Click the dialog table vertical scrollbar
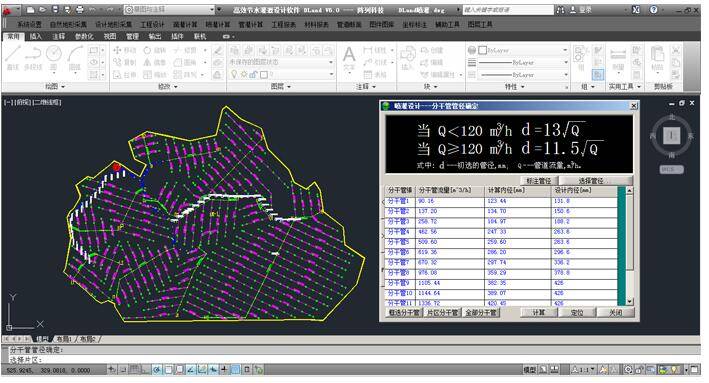709x383 pixels. (629, 246)
